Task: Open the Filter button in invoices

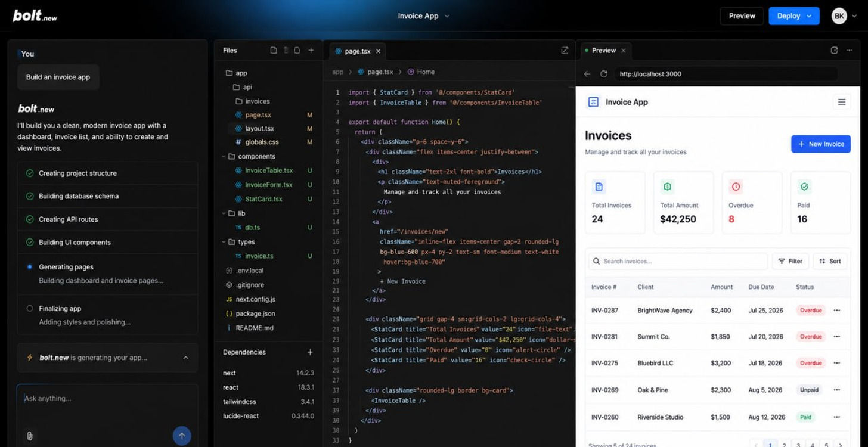Action: (790, 261)
